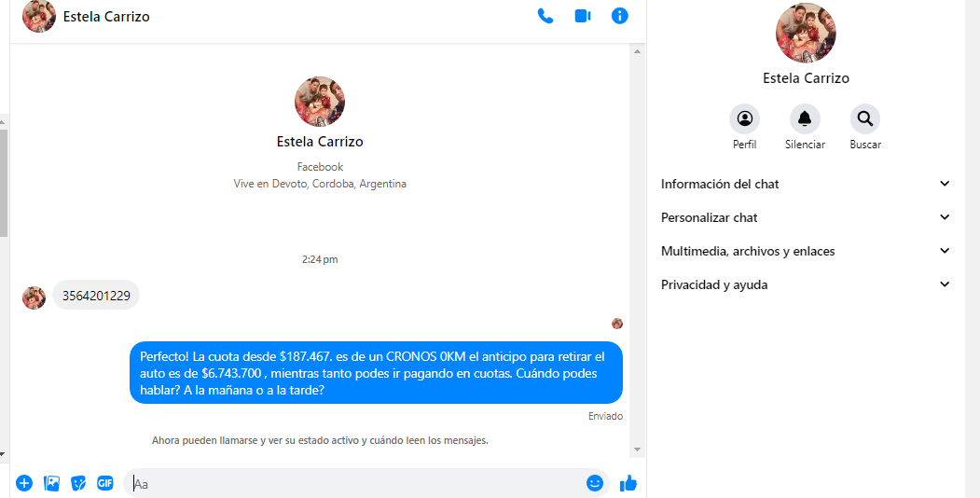
Task: Open the GIF picker
Action: tap(105, 483)
